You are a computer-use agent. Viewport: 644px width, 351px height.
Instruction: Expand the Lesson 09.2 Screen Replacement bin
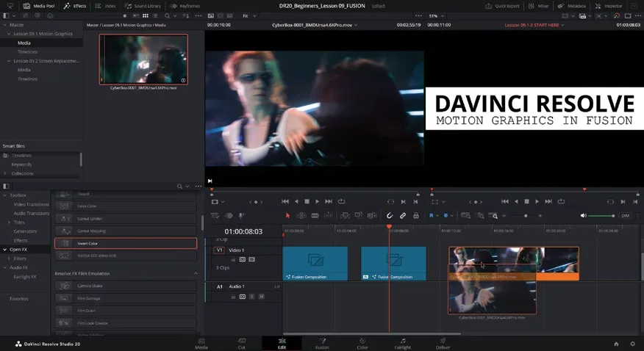9,61
